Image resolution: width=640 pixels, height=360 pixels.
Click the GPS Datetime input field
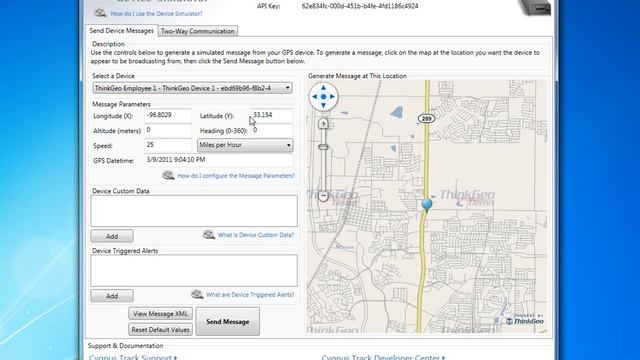pyautogui.click(x=219, y=160)
